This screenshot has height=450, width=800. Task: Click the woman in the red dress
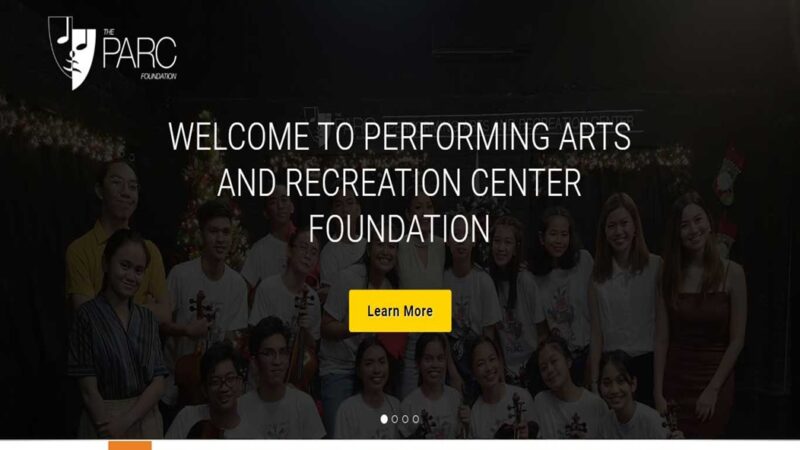[702, 316]
